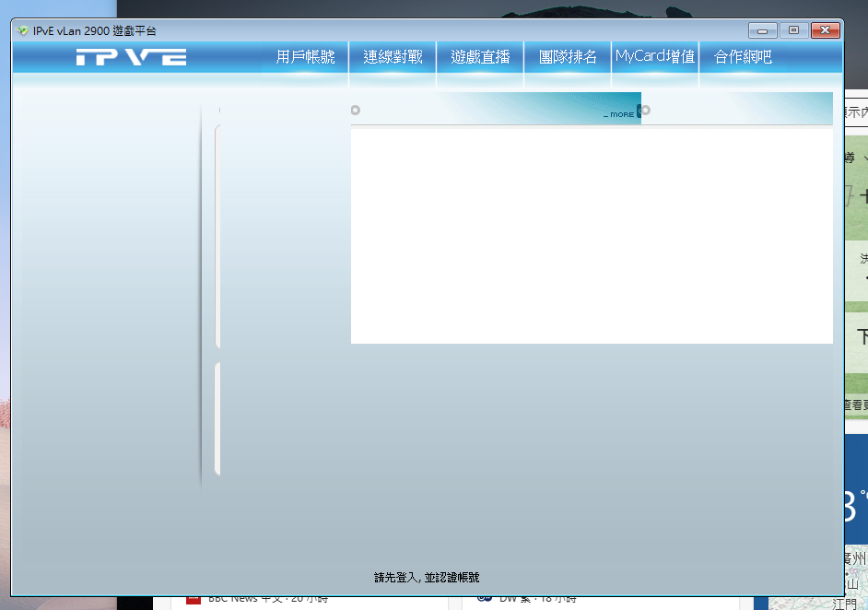Click the IPvE app icon in the title bar

click(x=23, y=30)
